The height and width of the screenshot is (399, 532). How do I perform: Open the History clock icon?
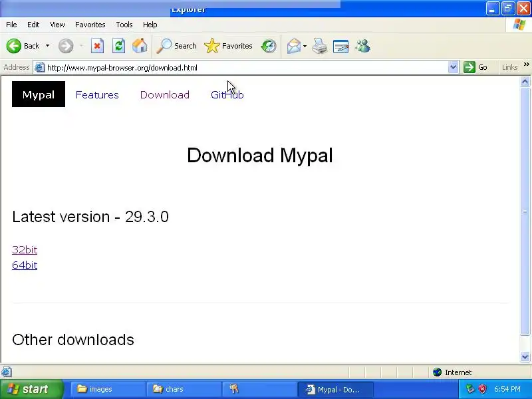point(269,46)
